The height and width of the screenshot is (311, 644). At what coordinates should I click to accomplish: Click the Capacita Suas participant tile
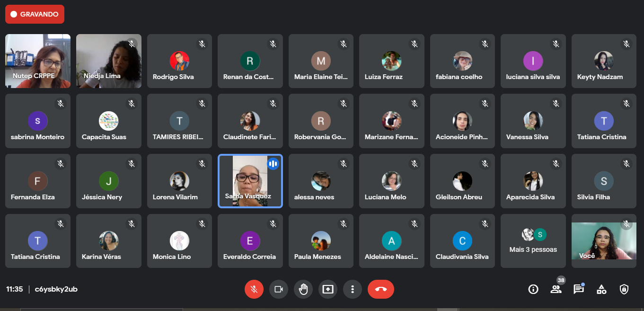pyautogui.click(x=108, y=121)
